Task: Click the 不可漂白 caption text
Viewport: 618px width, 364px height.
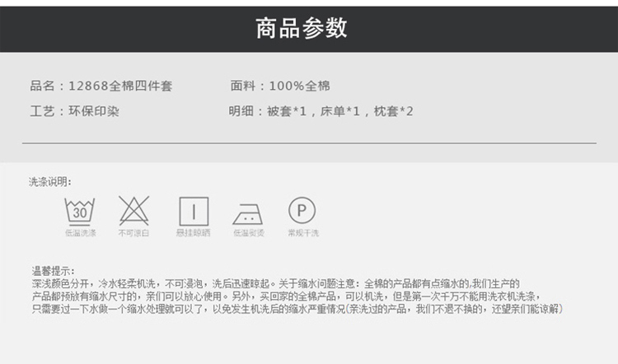Action: [x=133, y=233]
